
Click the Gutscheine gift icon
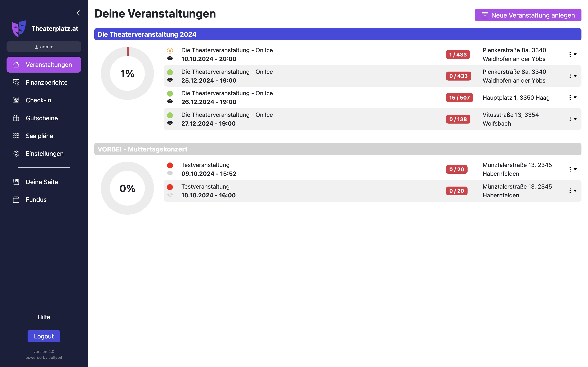click(x=16, y=118)
